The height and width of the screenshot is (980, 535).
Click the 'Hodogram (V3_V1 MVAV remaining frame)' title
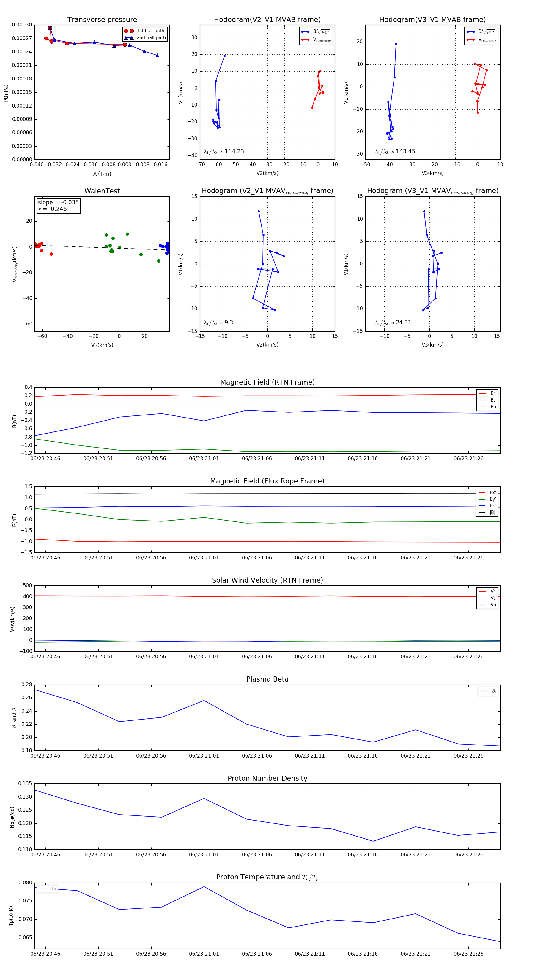click(x=432, y=191)
